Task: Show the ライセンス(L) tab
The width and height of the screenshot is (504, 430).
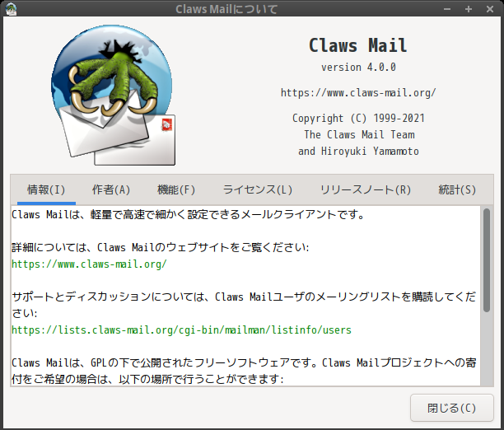Action: pos(258,189)
